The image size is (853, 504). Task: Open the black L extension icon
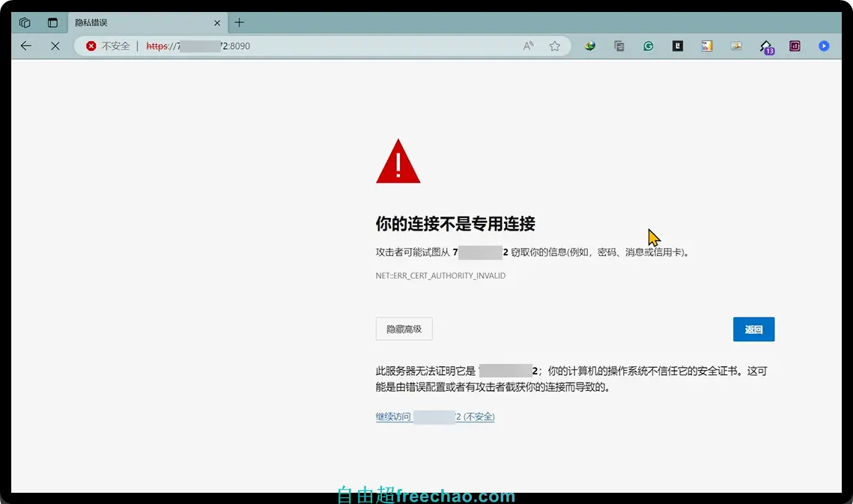point(677,46)
